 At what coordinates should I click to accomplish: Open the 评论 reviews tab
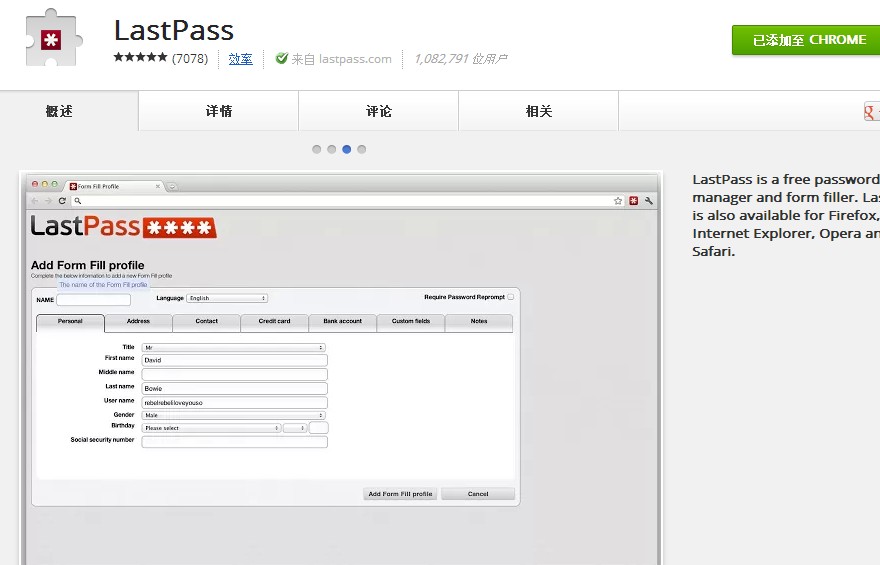pyautogui.click(x=379, y=111)
